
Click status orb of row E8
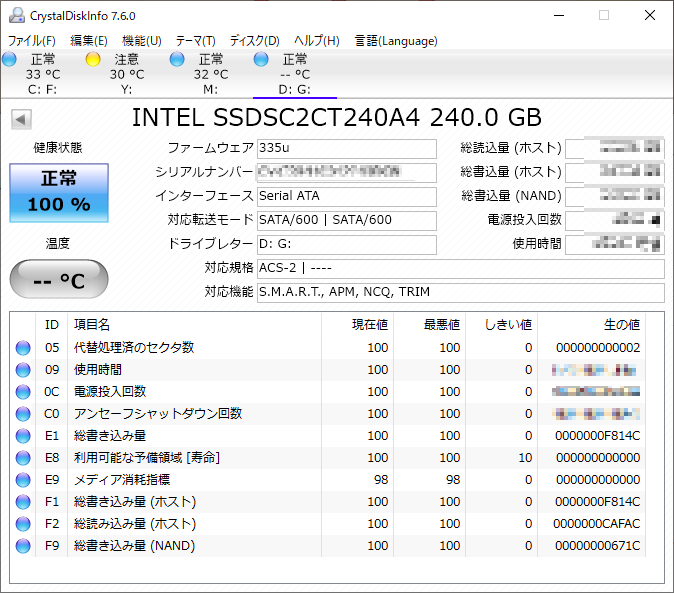click(x=23, y=458)
